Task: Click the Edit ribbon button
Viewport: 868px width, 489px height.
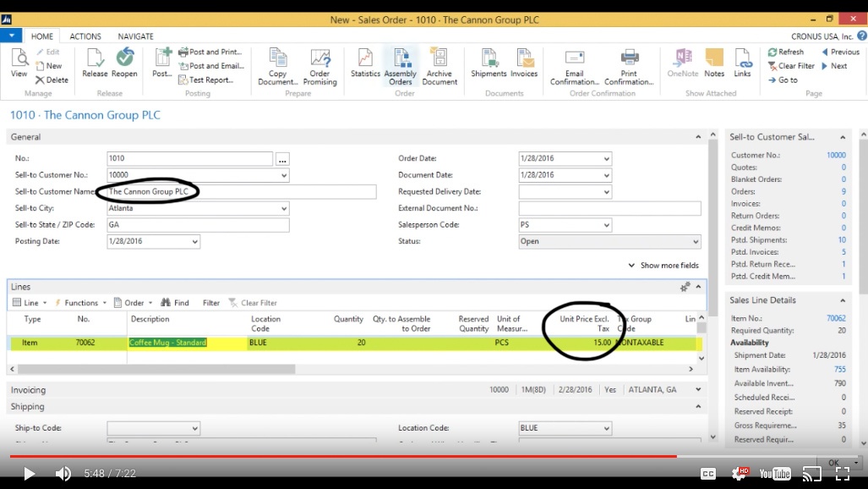Action: tap(48, 52)
